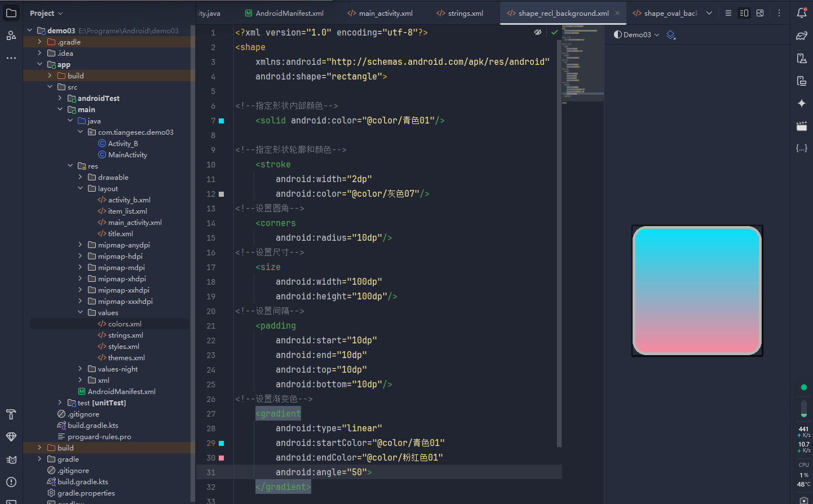Open the Gemini sparkle assistant icon

point(802,103)
